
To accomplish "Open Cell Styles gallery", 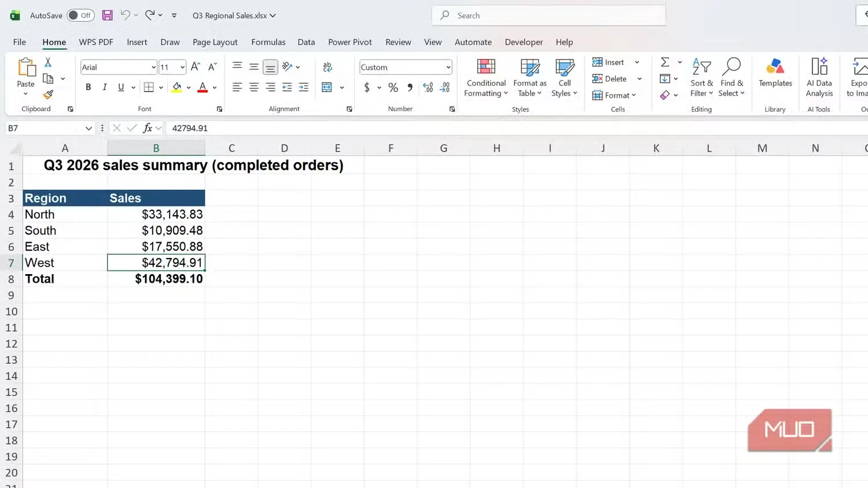I will tap(564, 77).
